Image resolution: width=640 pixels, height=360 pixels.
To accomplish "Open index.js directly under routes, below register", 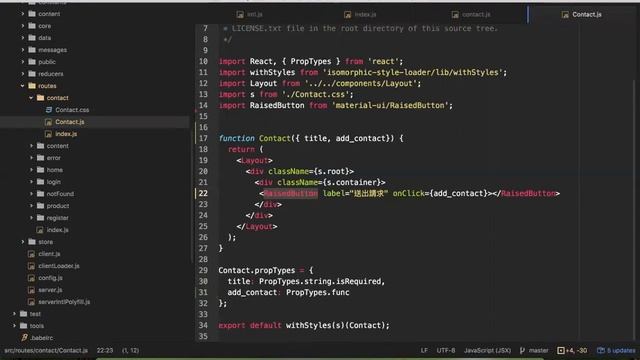I will tap(57, 230).
